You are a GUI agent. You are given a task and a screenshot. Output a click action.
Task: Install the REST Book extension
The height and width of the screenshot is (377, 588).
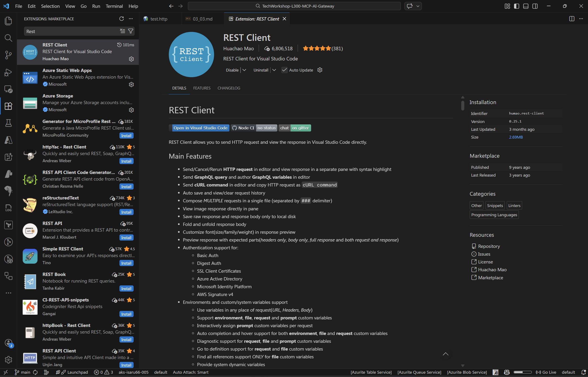(126, 289)
